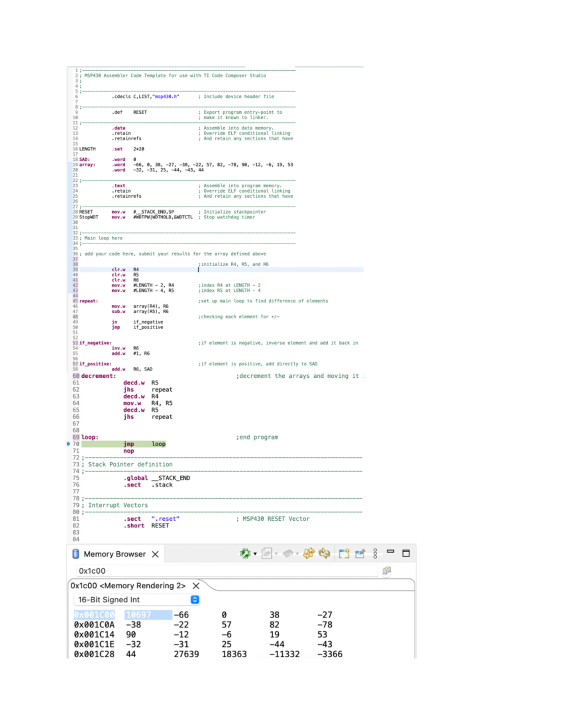Click the second yellow circular-arrows refresh icon
Viewport: 563px width, 728px height.
324,554
